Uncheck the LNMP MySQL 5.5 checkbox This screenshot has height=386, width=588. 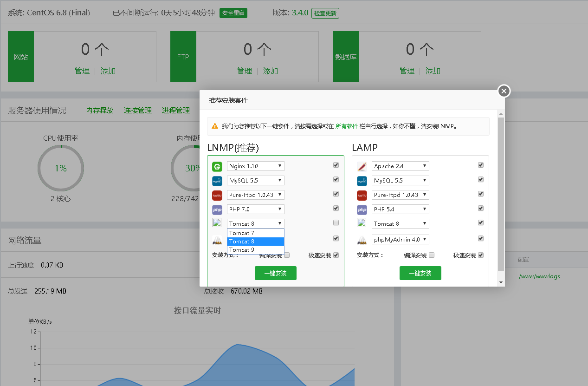pos(336,179)
